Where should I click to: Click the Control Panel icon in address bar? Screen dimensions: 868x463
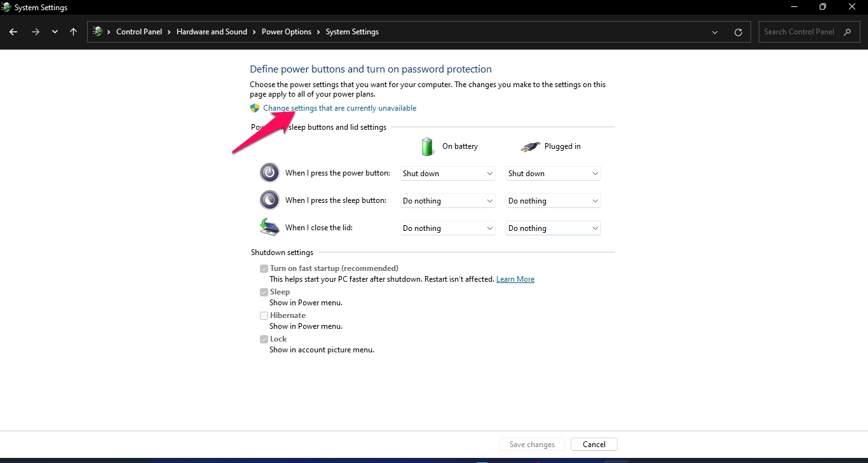(x=98, y=31)
